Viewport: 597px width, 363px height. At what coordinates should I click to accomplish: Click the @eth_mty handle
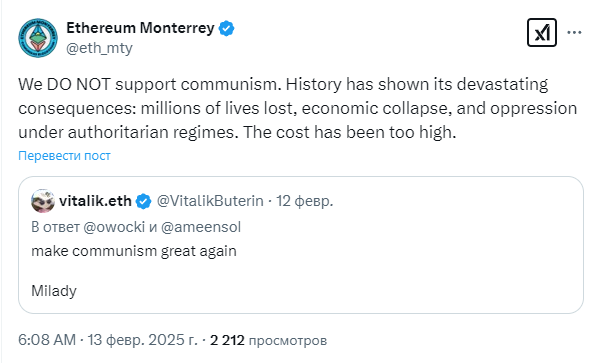[x=99, y=48]
